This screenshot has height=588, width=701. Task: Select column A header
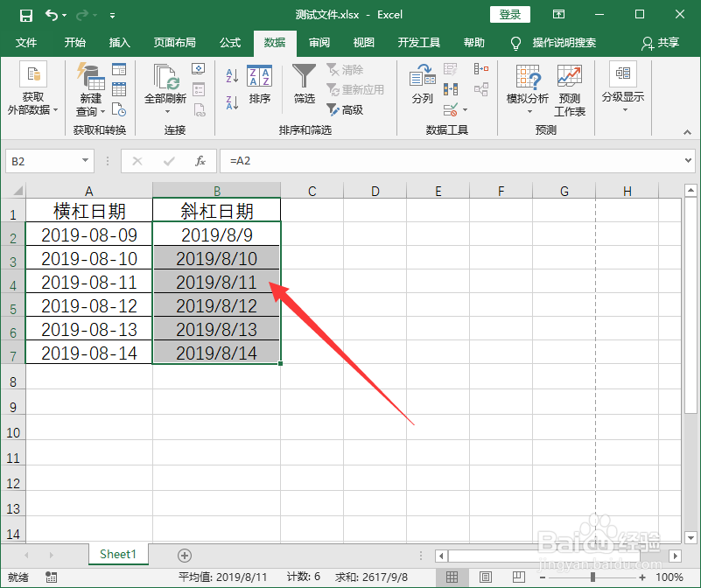(x=89, y=191)
